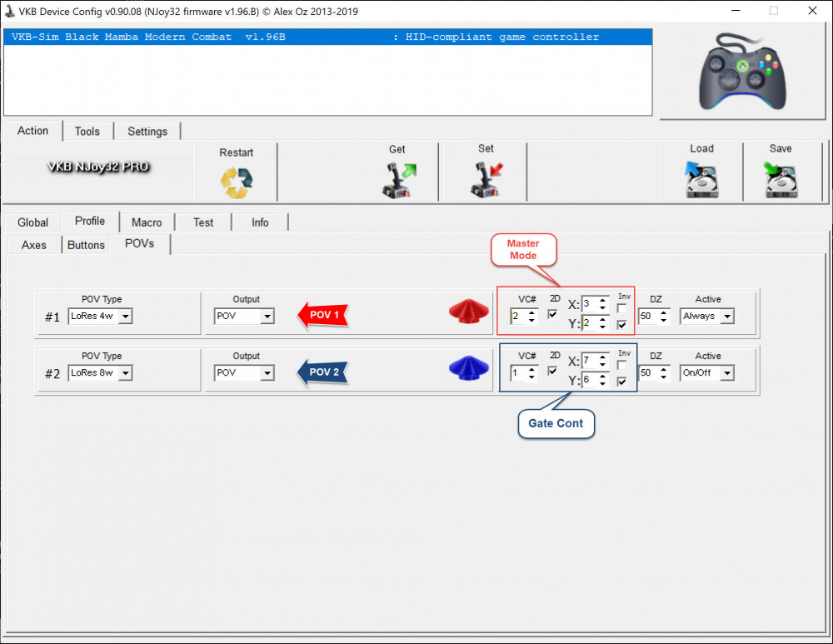Click the X axis field for POV #2
The image size is (833, 644).
590,361
